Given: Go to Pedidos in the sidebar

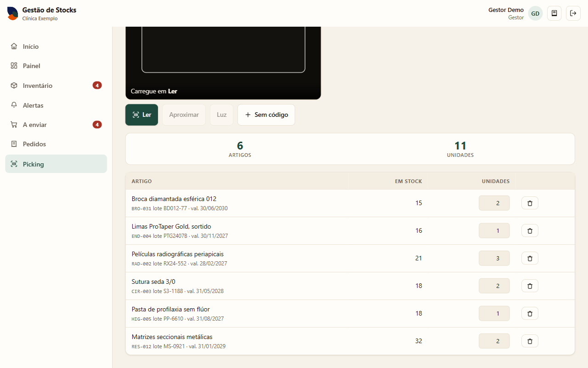Looking at the screenshot, I should [x=56, y=144].
